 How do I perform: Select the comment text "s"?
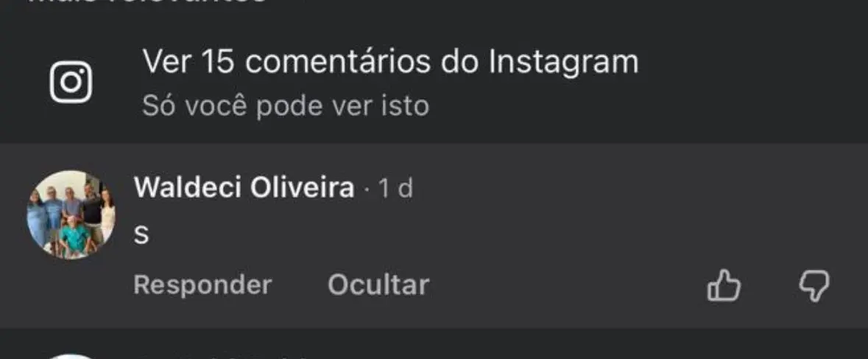point(141,235)
